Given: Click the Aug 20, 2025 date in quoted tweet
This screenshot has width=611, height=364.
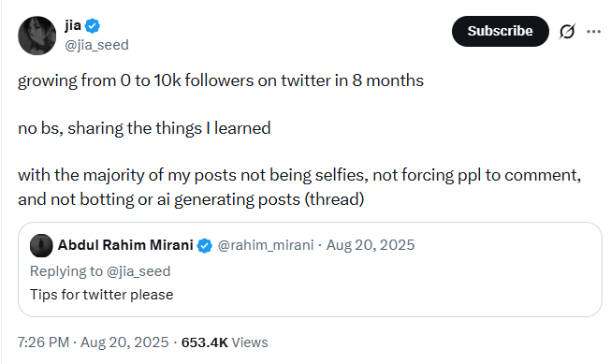Looking at the screenshot, I should (x=371, y=245).
